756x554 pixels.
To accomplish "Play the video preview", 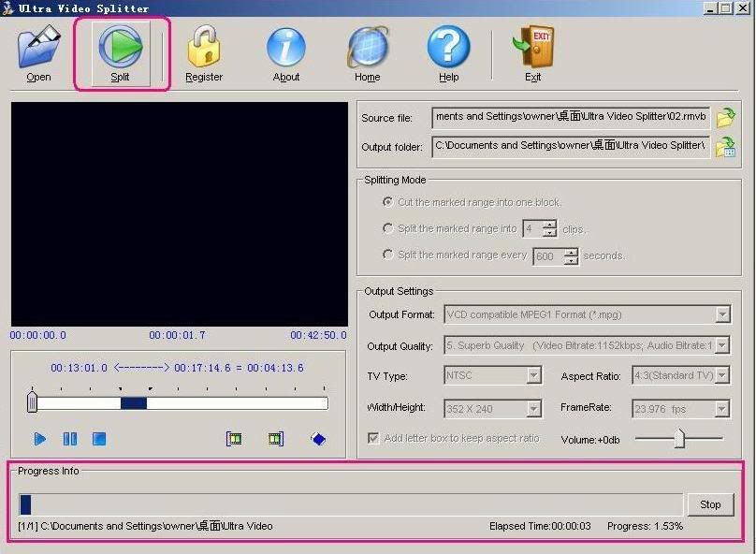I will [x=40, y=439].
